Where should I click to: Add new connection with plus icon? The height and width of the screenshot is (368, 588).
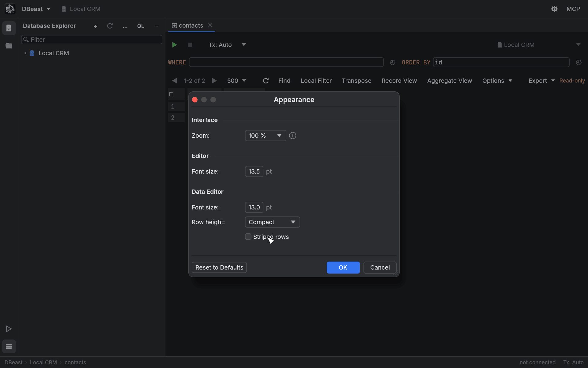[95, 26]
